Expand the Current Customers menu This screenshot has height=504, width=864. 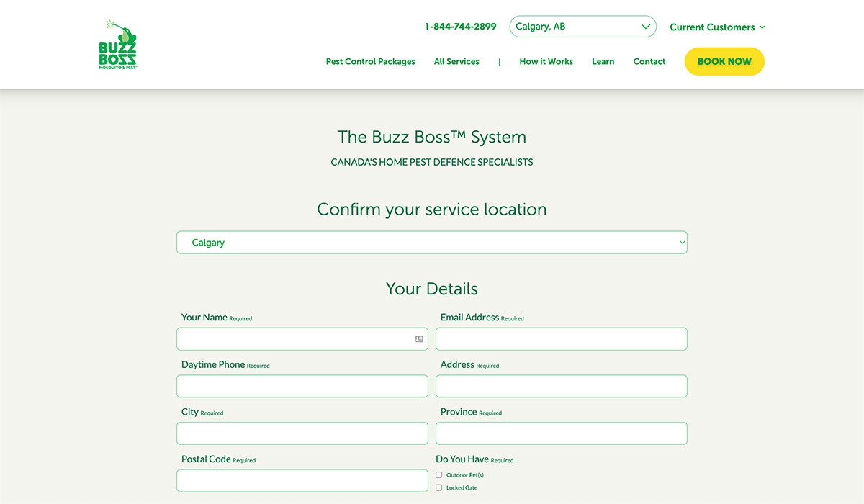716,27
